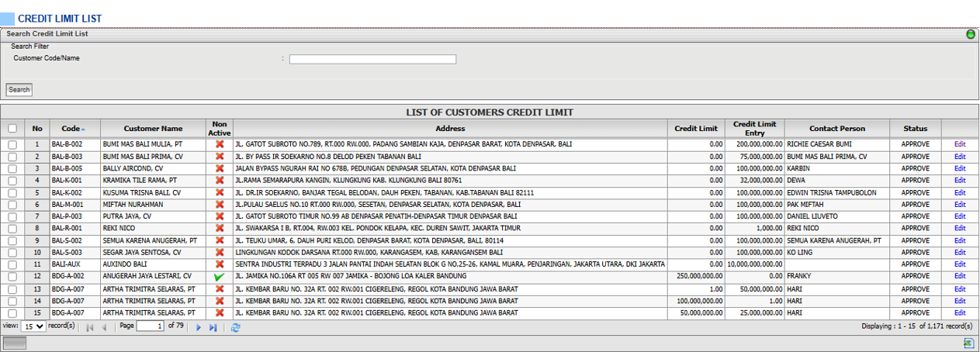The height and width of the screenshot is (352, 980).
Task: Click the Search Credit Limit List panel header
Action: pos(490,34)
